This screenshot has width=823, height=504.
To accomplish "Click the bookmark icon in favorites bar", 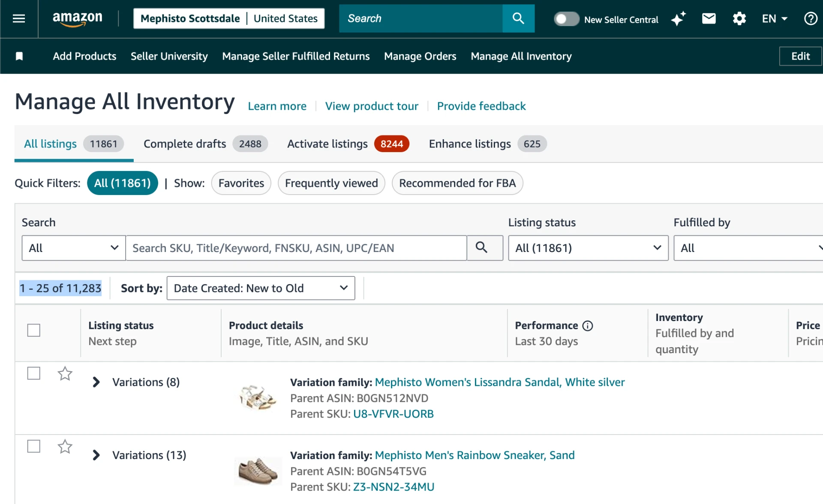I will [19, 56].
